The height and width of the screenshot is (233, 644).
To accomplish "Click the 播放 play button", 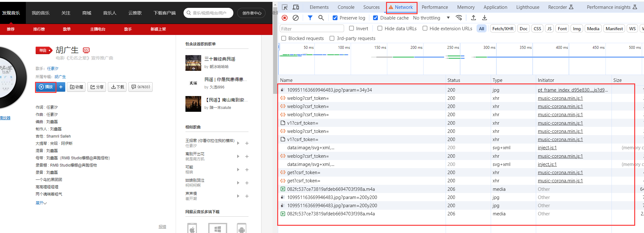I will click(x=46, y=87).
